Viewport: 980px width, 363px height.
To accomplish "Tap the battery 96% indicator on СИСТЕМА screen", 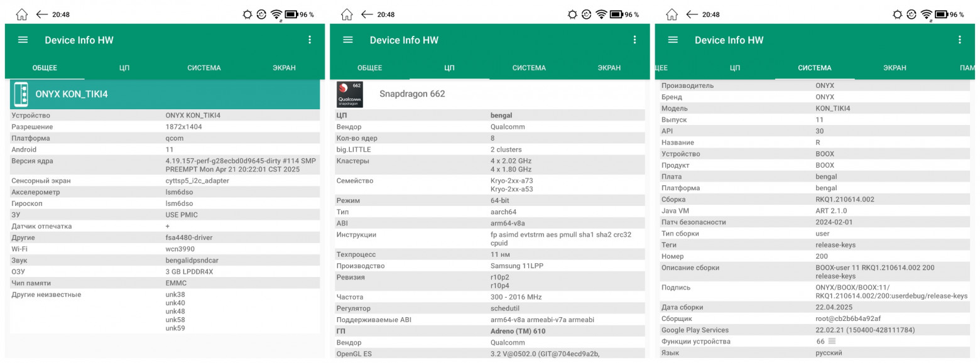I will click(x=949, y=14).
